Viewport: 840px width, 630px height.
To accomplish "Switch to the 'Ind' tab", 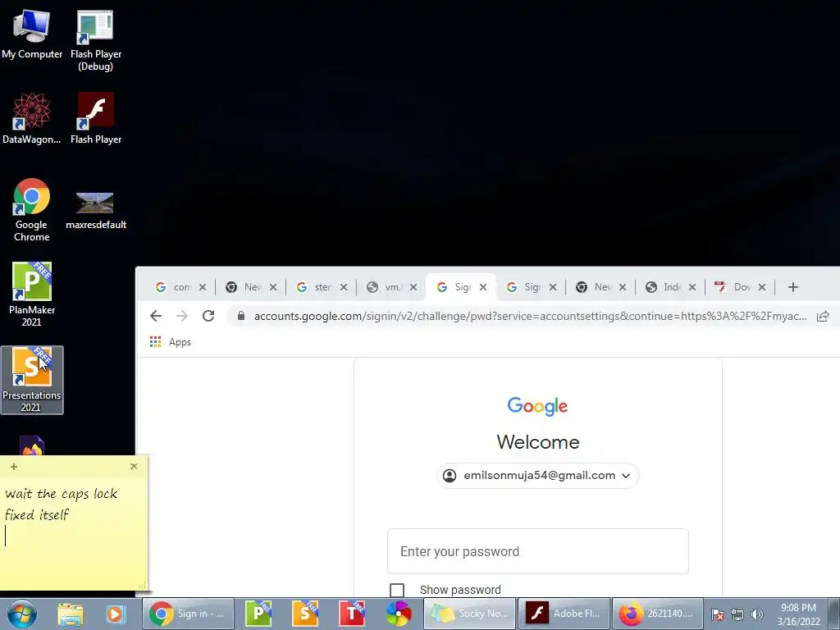I will (x=664, y=287).
